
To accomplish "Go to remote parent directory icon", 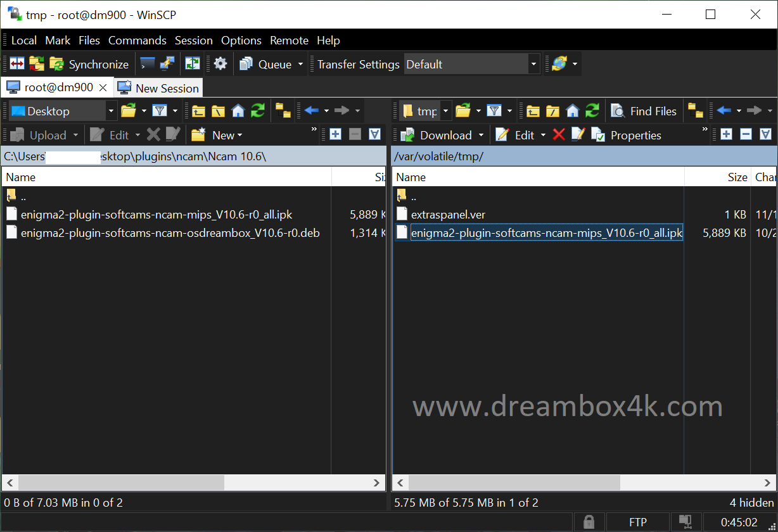I will (533, 111).
